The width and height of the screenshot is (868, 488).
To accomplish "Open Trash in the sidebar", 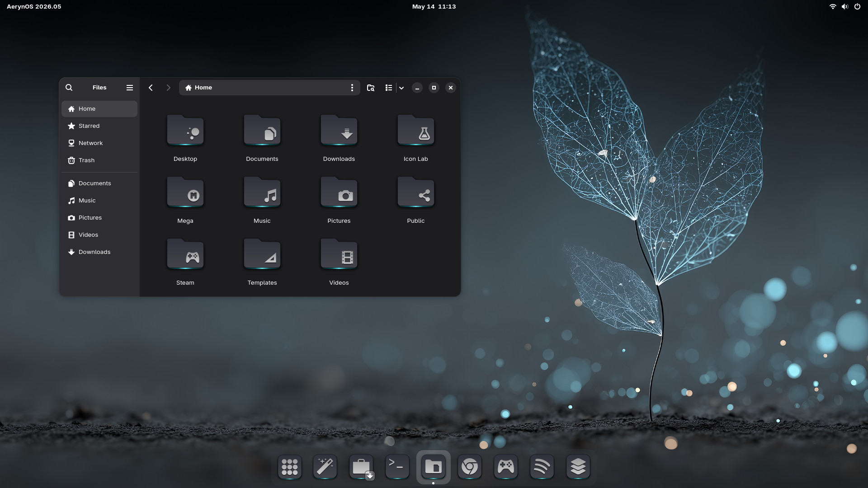I will tap(99, 160).
